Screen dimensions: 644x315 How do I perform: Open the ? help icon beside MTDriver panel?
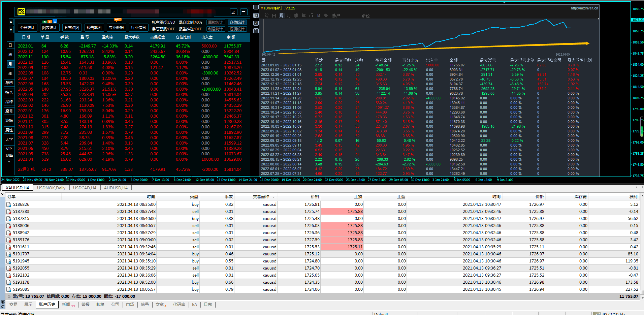(x=256, y=31)
